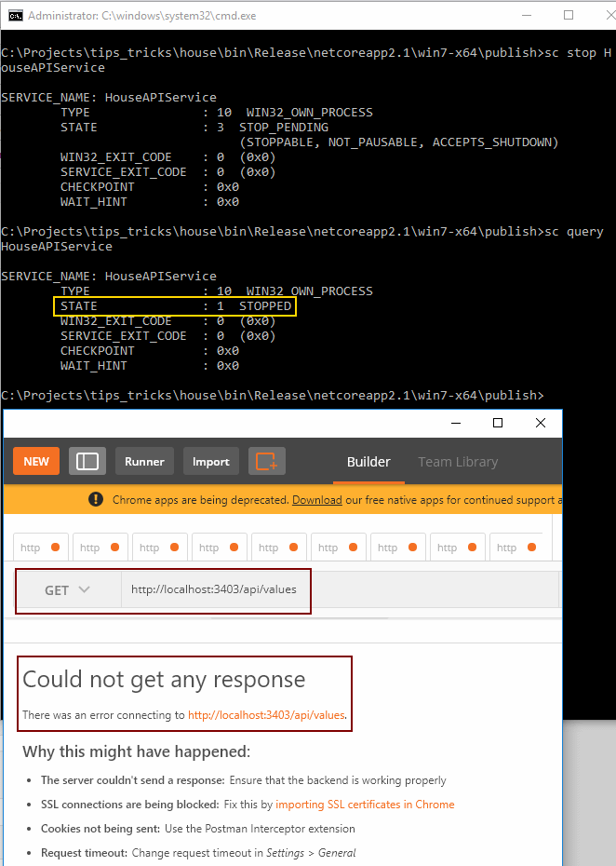The width and height of the screenshot is (616, 866).
Task: Close the Postman window
Action: [541, 423]
